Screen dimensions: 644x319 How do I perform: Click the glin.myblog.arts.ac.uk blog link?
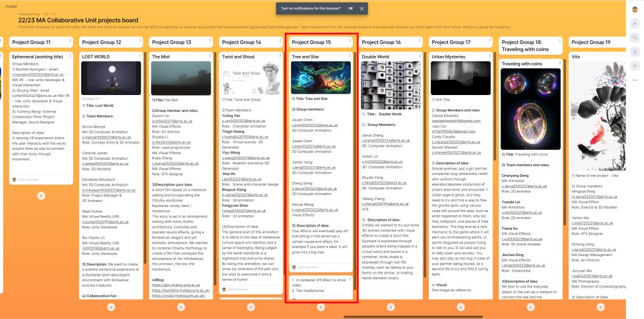176,285
